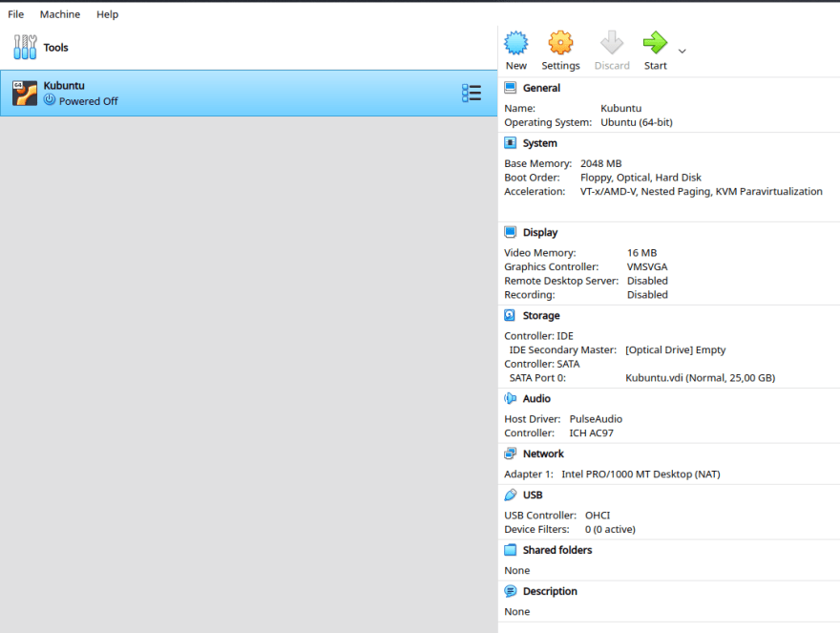Open the Network section header link
The width and height of the screenshot is (840, 633).
pos(543,454)
